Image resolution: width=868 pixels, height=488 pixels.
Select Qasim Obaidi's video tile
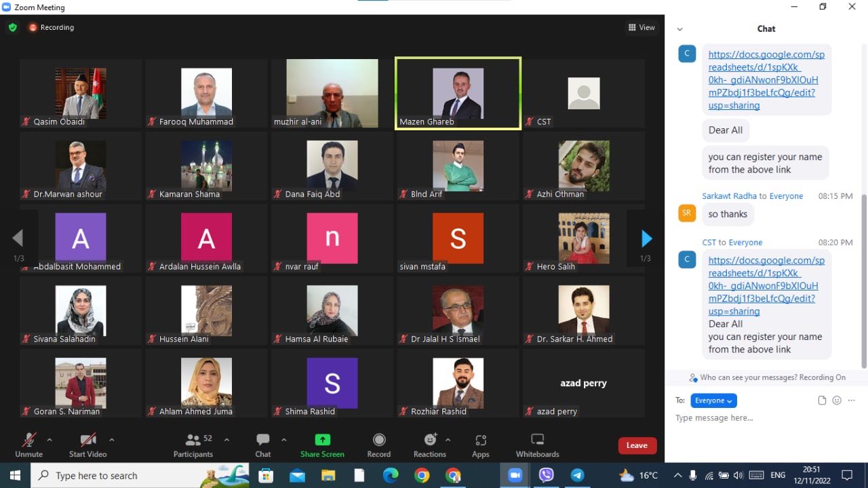pyautogui.click(x=81, y=93)
